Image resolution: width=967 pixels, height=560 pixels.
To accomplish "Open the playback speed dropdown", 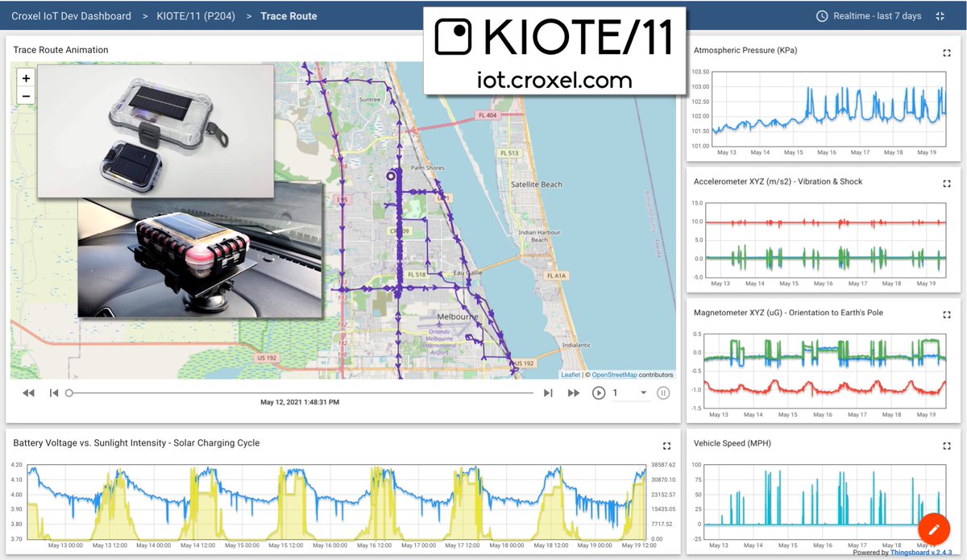I will [630, 393].
